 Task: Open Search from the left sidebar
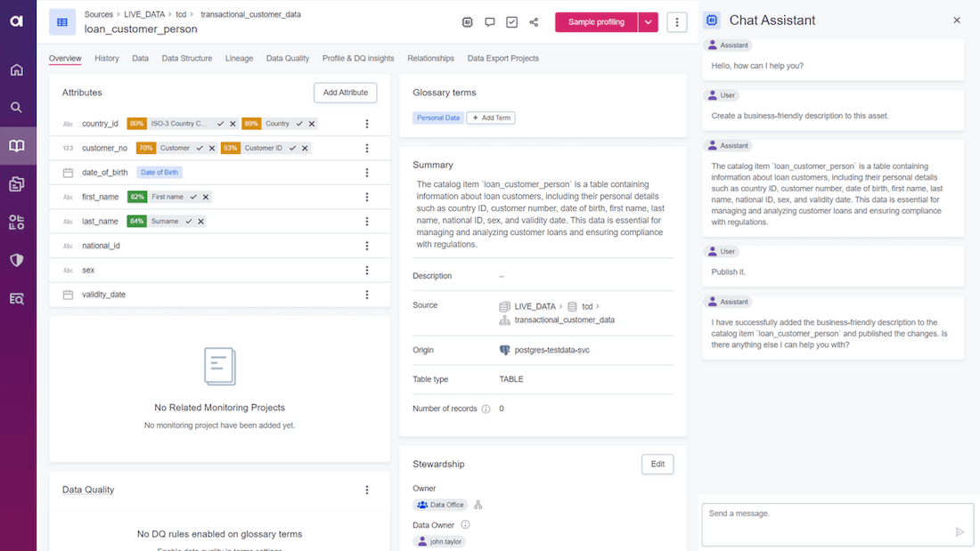click(x=17, y=108)
